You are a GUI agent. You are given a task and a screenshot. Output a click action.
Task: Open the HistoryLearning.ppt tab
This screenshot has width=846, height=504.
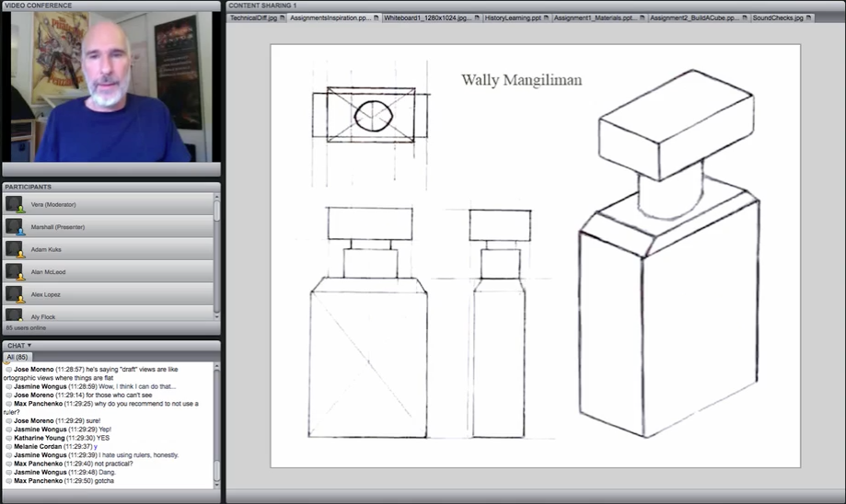point(516,17)
